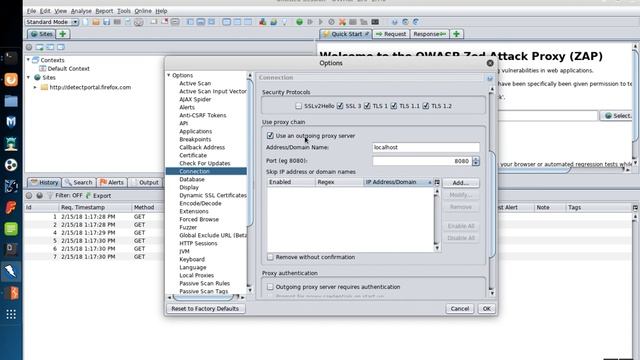Select Local Proxies in the options tree
The image size is (640, 360).
tap(197, 276)
